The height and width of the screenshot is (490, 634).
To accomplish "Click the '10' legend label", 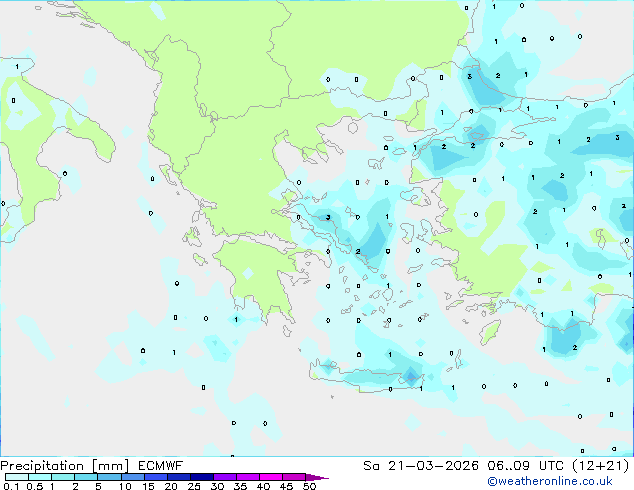I will (x=125, y=486).
